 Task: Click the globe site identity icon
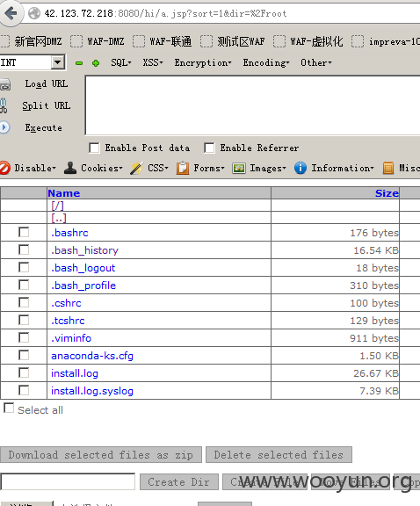pyautogui.click(x=34, y=13)
